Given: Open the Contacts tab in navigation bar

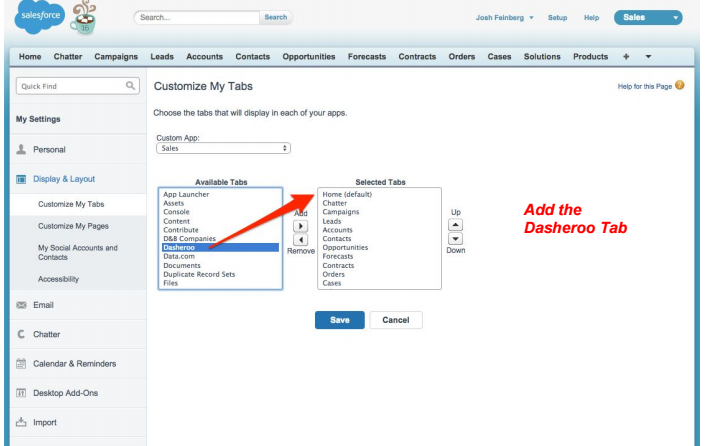Looking at the screenshot, I should 253,57.
